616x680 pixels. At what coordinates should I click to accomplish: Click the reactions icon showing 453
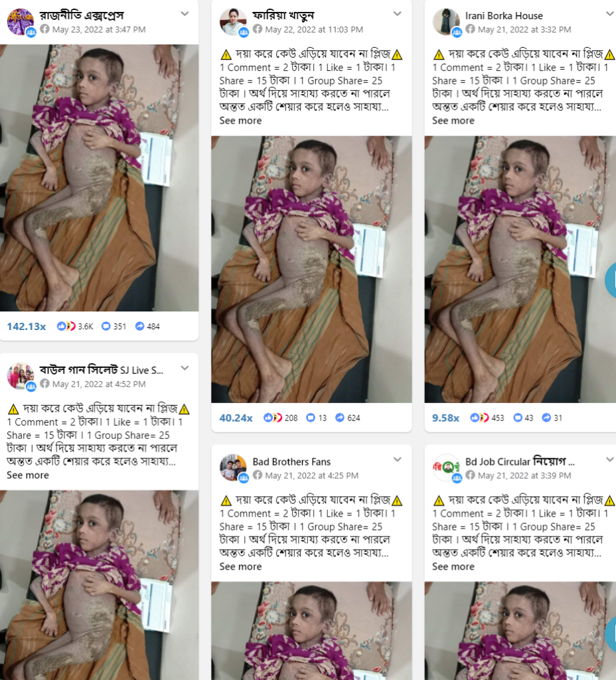pyautogui.click(x=479, y=418)
